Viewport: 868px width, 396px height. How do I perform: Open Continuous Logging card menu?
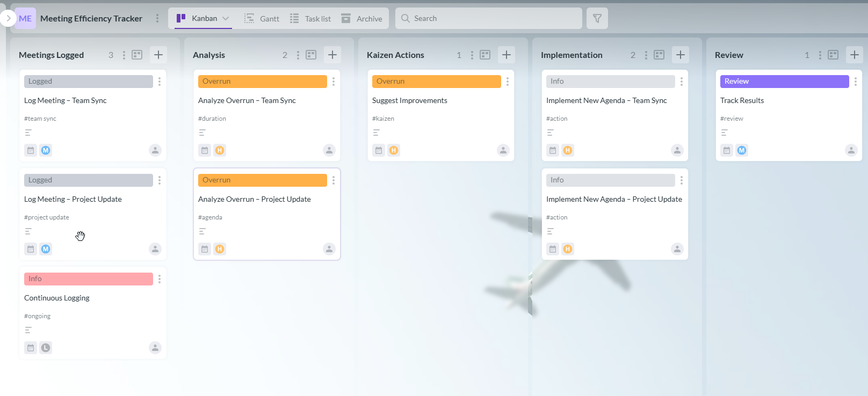[x=160, y=279]
